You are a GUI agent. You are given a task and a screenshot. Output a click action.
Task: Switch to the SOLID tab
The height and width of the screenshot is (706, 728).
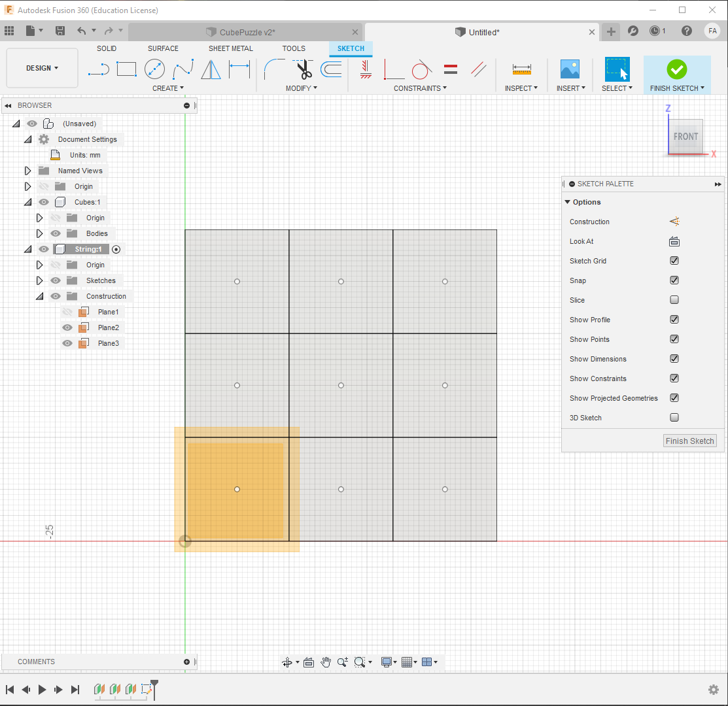click(x=107, y=48)
